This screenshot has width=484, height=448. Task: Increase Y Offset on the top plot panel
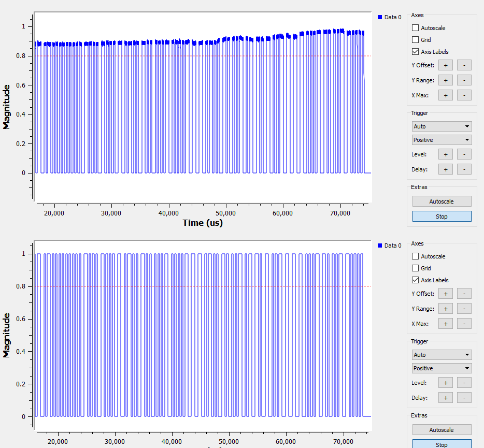pos(445,65)
